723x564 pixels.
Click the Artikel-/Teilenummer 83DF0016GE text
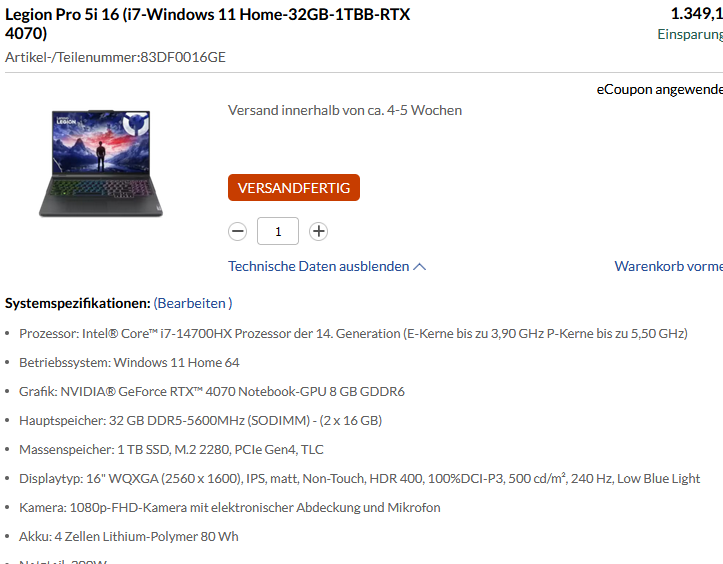[x=115, y=57]
